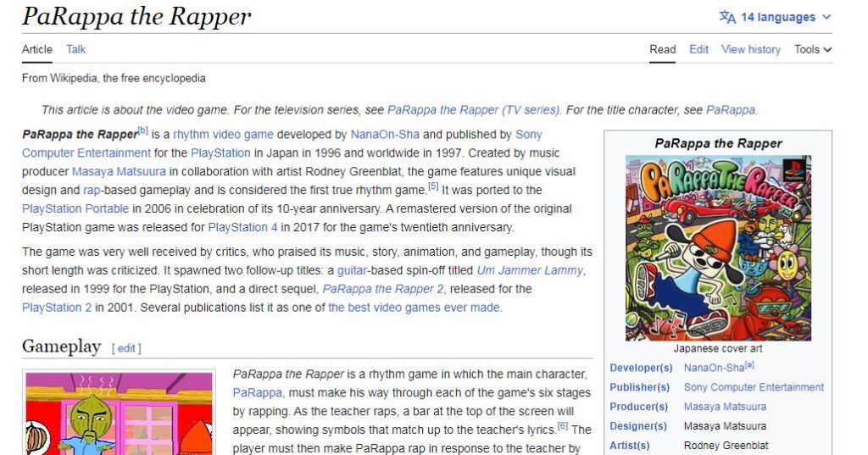Click the PlayStation Portable link
The height and width of the screenshot is (455, 868).
click(75, 208)
